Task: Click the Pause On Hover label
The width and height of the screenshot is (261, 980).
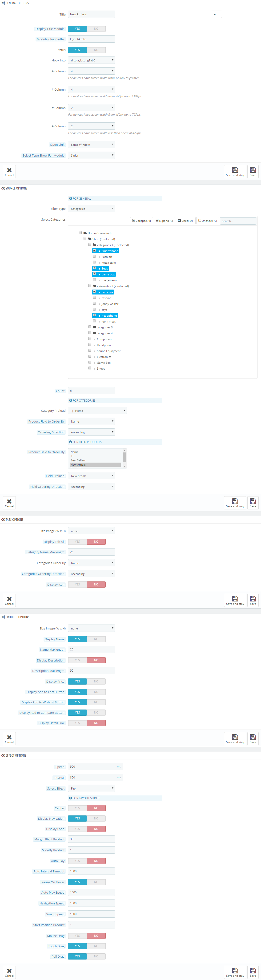Action: coord(53,882)
